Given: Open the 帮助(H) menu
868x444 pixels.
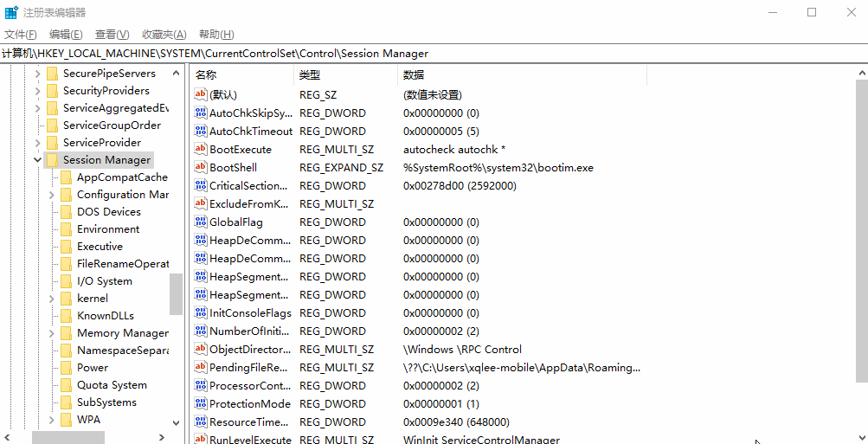Looking at the screenshot, I should [x=216, y=35].
